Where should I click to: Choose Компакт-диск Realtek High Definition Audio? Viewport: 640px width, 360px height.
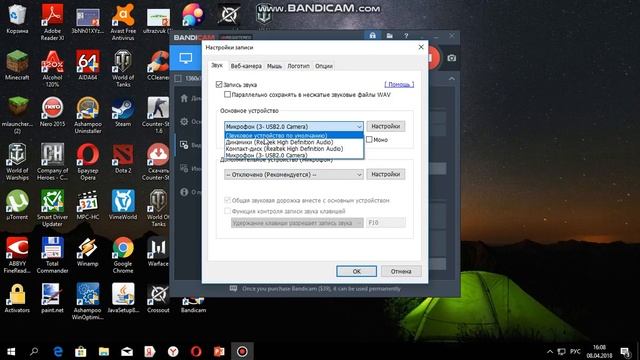click(x=293, y=149)
